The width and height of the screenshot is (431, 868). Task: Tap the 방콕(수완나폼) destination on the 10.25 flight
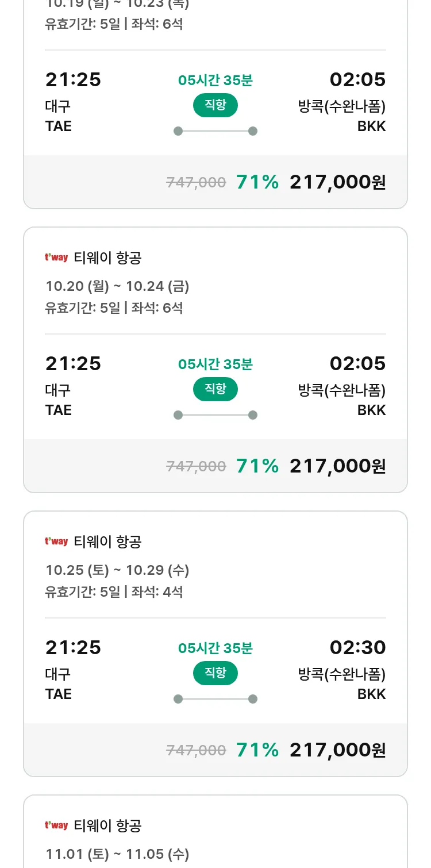(x=341, y=674)
